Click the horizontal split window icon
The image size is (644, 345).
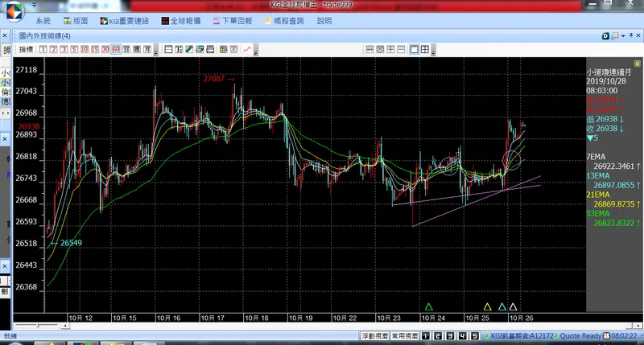pyautogui.click(x=168, y=50)
